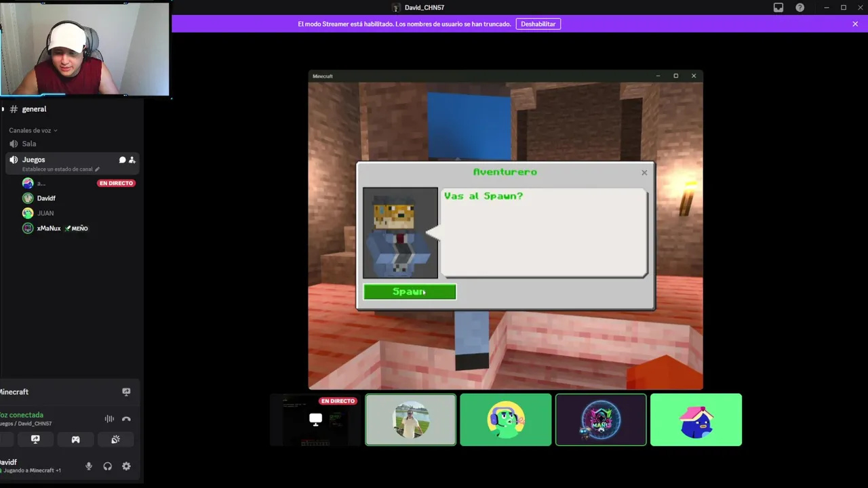Maximize the Discord window

[844, 7]
